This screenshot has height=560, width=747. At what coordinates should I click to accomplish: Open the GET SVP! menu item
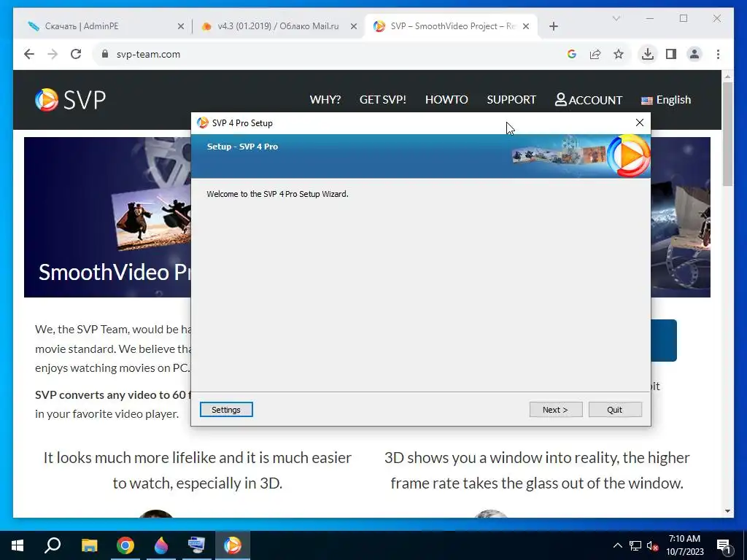point(382,99)
